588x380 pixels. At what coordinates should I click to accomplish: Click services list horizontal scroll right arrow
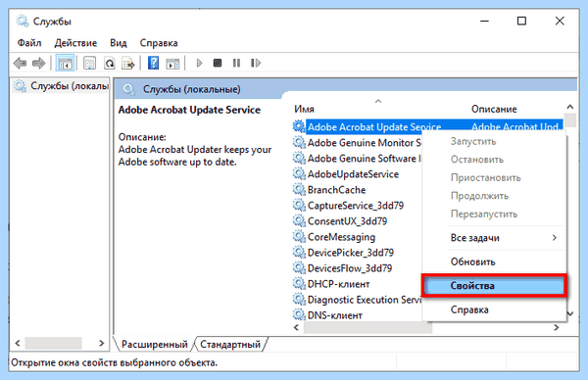pyautogui.click(x=556, y=327)
